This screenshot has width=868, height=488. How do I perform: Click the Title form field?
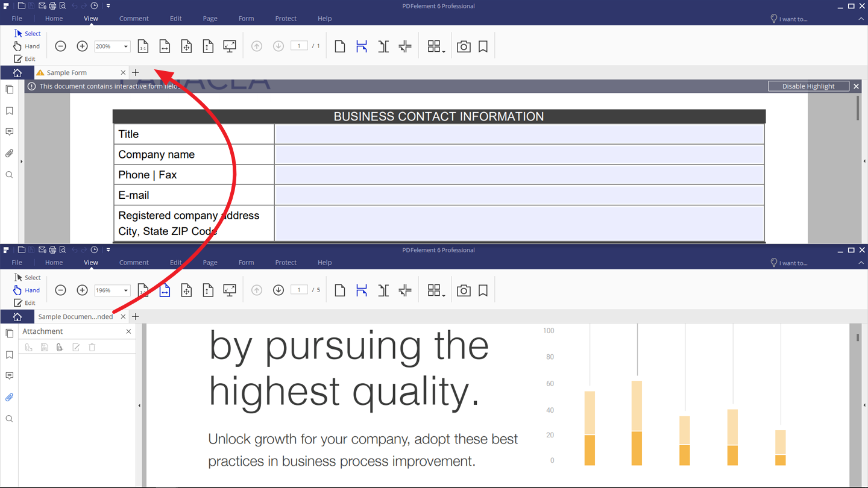pos(519,134)
